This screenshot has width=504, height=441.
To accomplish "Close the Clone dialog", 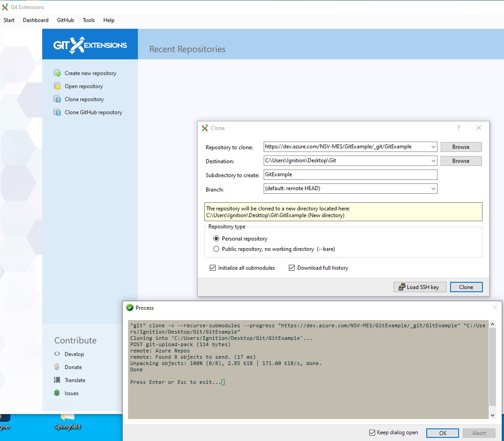I will click(478, 128).
